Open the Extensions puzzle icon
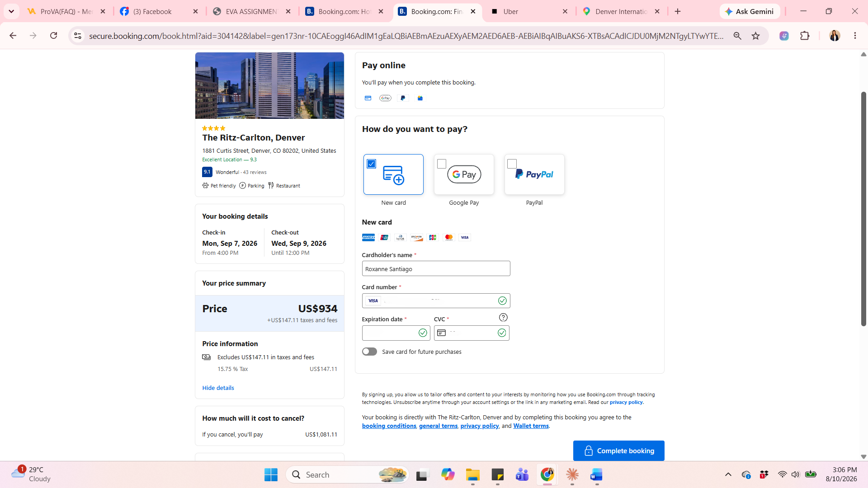The image size is (868, 488). [805, 36]
